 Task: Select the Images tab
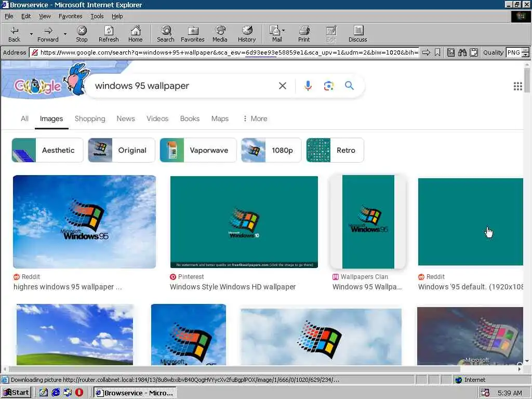point(51,119)
